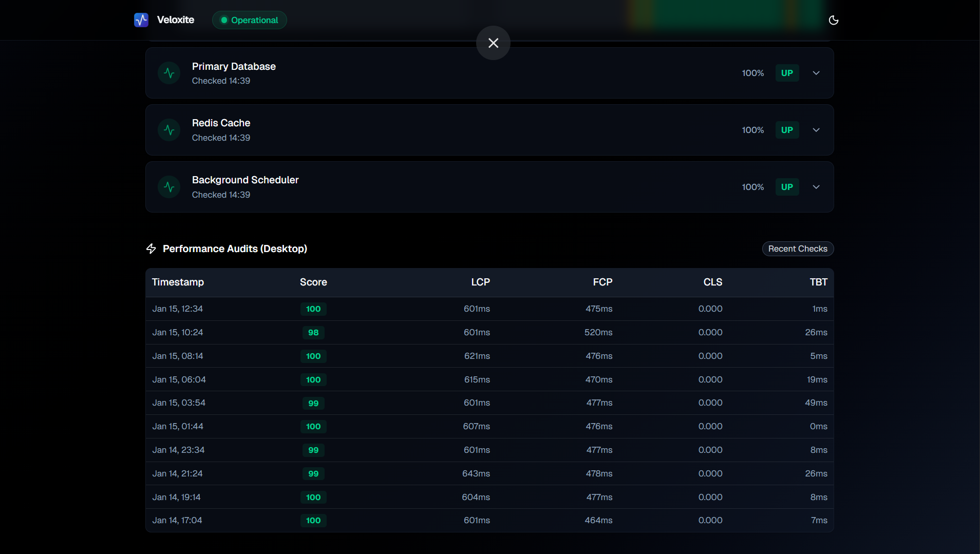The height and width of the screenshot is (554, 980).
Task: Click 100% uptime for Redis Cache
Action: [x=752, y=130]
